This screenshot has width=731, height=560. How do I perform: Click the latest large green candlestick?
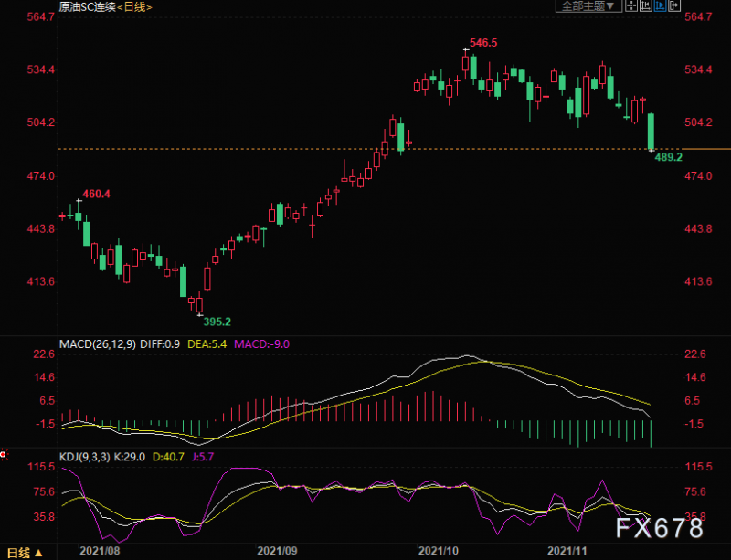pyautogui.click(x=651, y=132)
